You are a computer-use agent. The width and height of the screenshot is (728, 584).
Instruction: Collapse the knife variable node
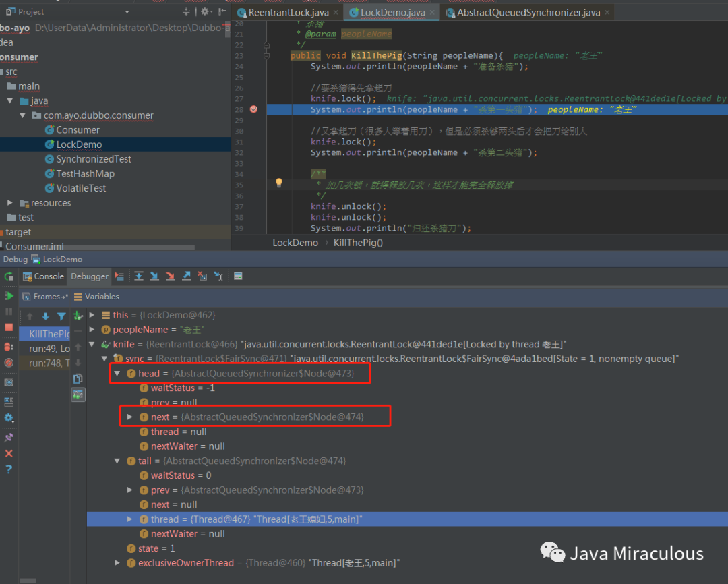pos(92,345)
